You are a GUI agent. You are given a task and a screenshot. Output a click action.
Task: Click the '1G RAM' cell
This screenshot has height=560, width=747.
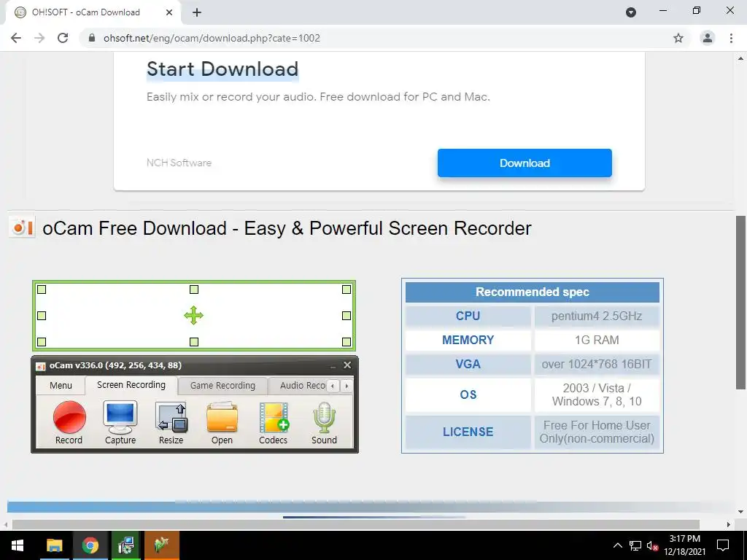[597, 340]
